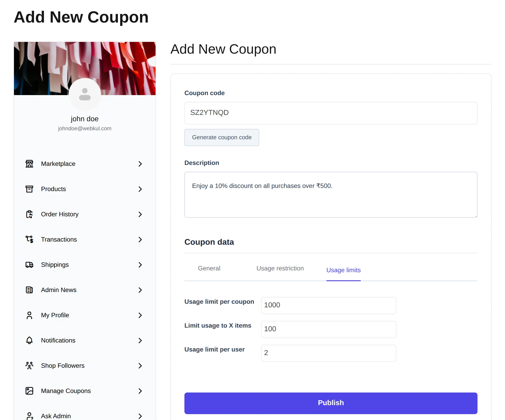Open the Shop Followers people icon
Image resolution: width=505 pixels, height=420 pixels.
pos(29,366)
